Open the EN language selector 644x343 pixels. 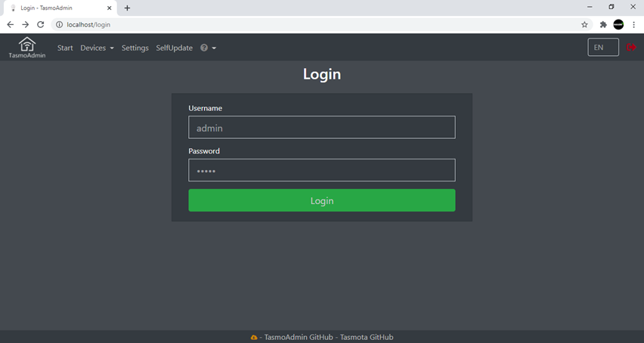[x=603, y=47]
